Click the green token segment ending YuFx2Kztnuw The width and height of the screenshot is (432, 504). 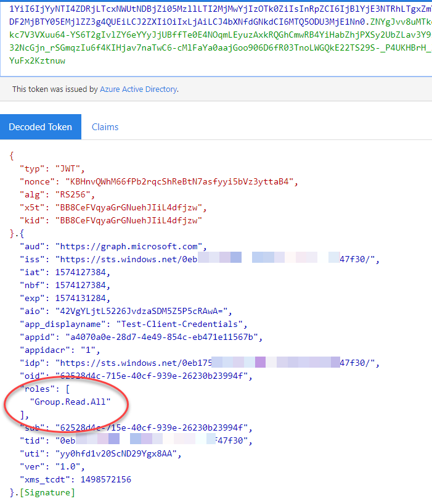pyautogui.click(x=37, y=60)
